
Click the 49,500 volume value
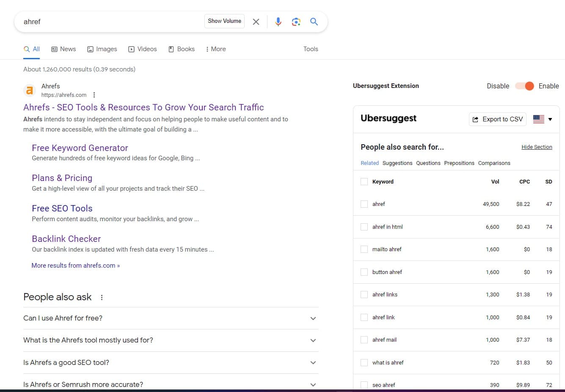point(491,204)
